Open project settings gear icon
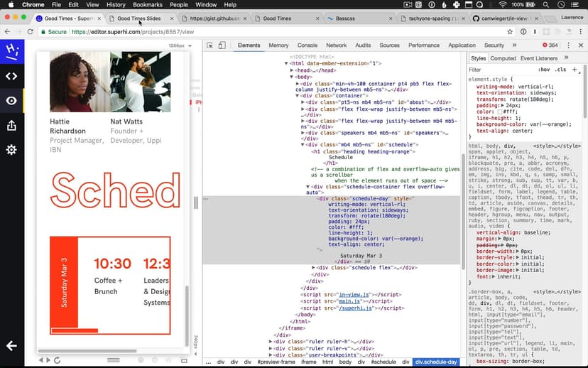This screenshot has width=588, height=368. pos(11,150)
